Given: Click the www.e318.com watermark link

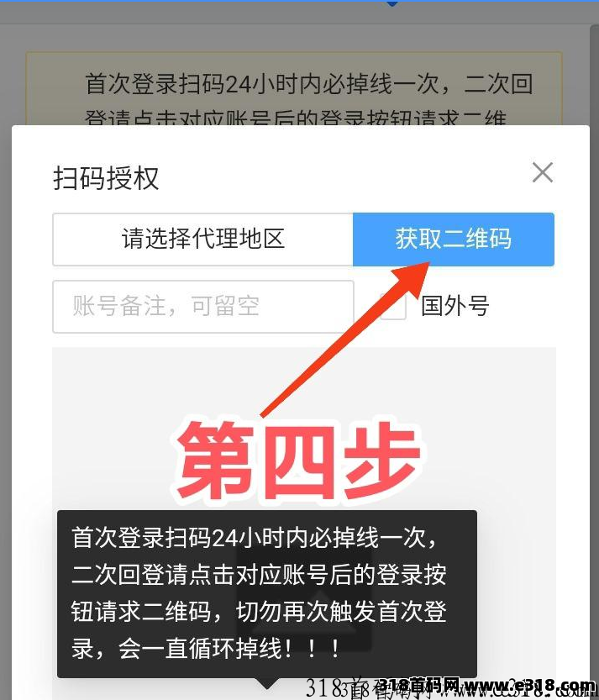Looking at the screenshot, I should [529, 684].
